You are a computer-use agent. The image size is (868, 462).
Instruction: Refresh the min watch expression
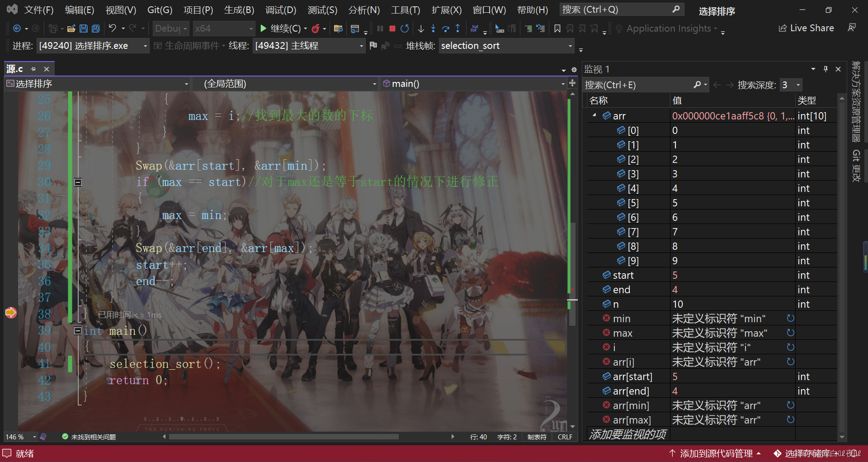pyautogui.click(x=790, y=318)
